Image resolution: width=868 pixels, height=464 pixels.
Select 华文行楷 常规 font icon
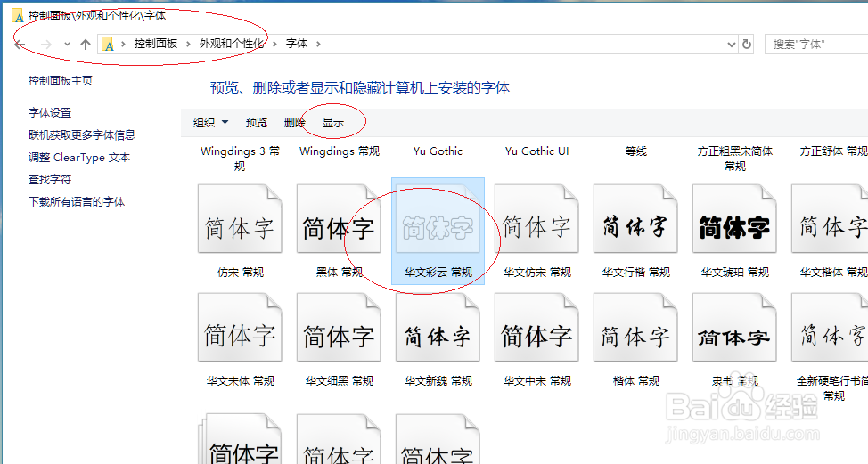pyautogui.click(x=635, y=219)
